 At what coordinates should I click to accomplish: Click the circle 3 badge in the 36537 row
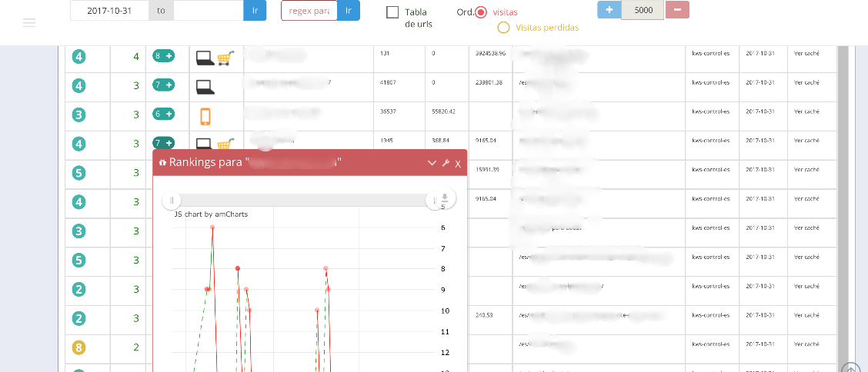(x=78, y=115)
